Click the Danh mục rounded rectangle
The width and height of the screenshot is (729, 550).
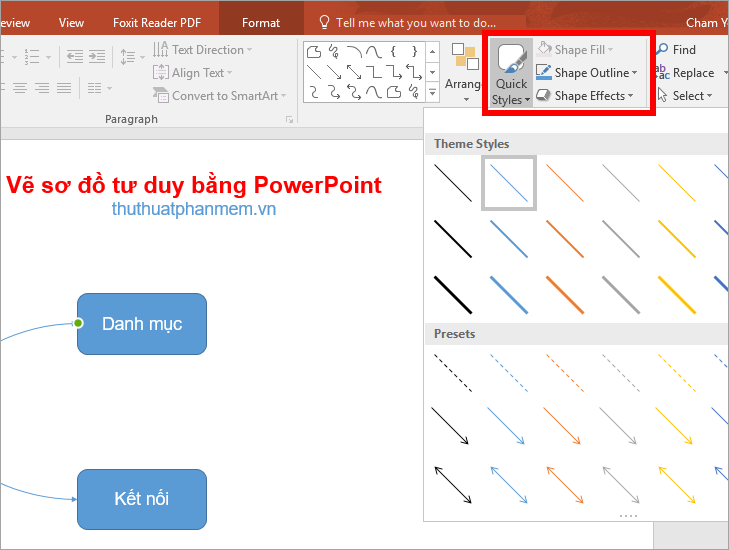(142, 324)
